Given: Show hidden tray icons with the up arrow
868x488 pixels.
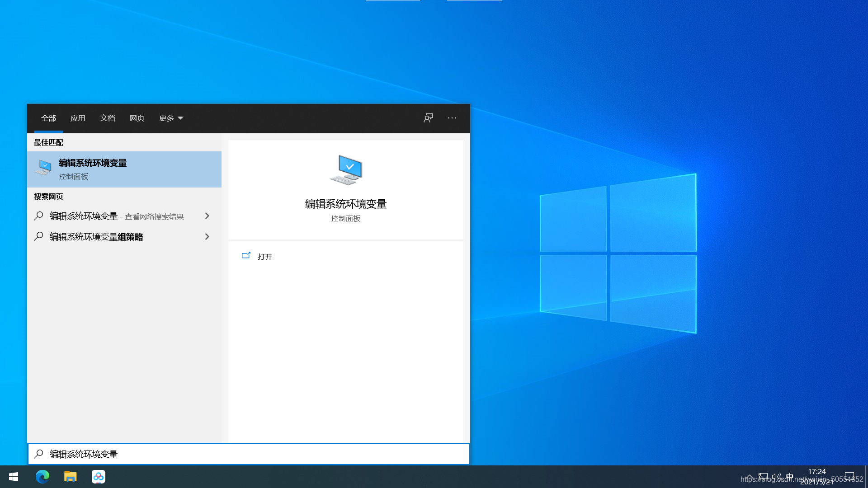Looking at the screenshot, I should pos(750,476).
